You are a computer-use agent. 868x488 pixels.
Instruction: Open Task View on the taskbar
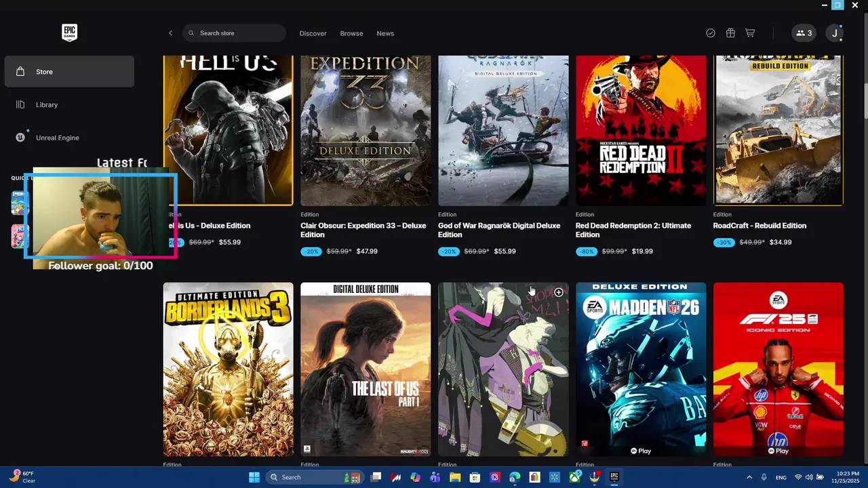376,477
